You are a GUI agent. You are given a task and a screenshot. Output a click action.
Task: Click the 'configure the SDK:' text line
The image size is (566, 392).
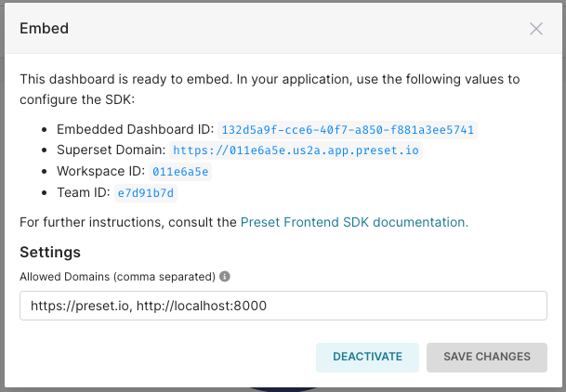[77, 99]
